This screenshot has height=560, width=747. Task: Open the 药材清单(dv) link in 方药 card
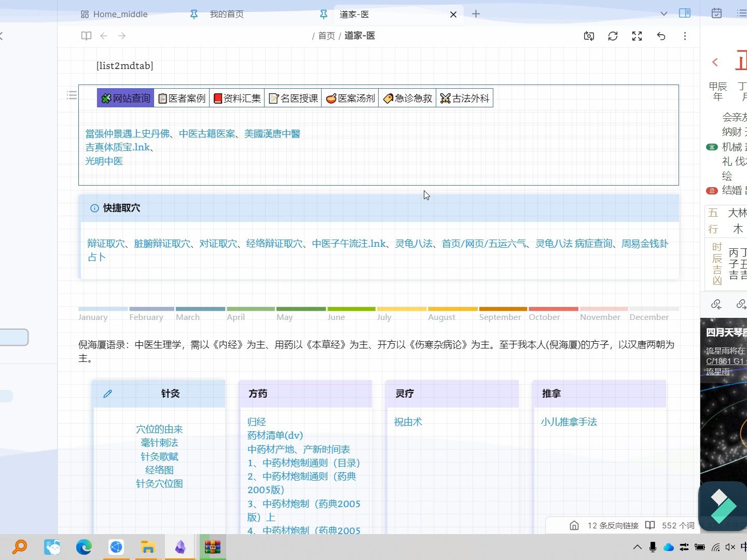(x=275, y=436)
